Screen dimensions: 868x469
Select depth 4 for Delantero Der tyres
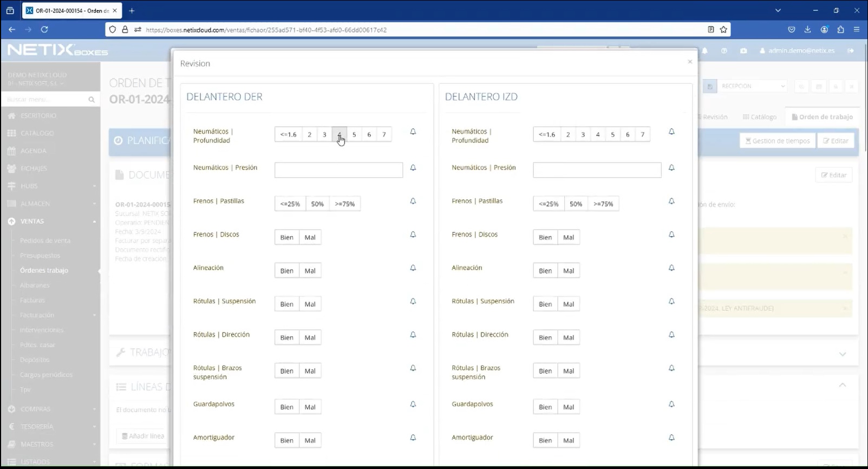(340, 134)
